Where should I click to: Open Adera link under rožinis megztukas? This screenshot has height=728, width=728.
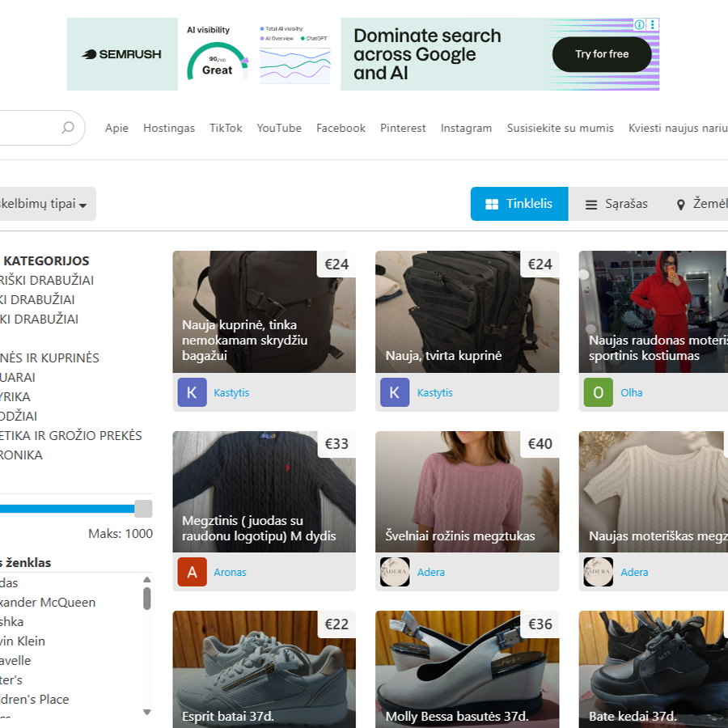tap(431, 573)
